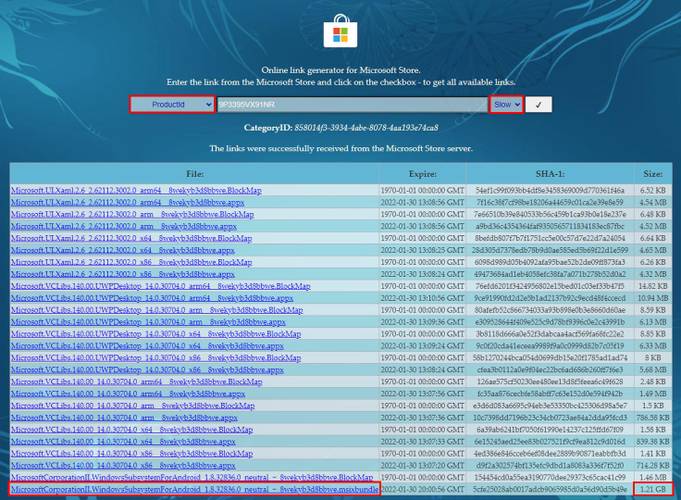
Task: Click the Expire column header
Action: click(423, 174)
